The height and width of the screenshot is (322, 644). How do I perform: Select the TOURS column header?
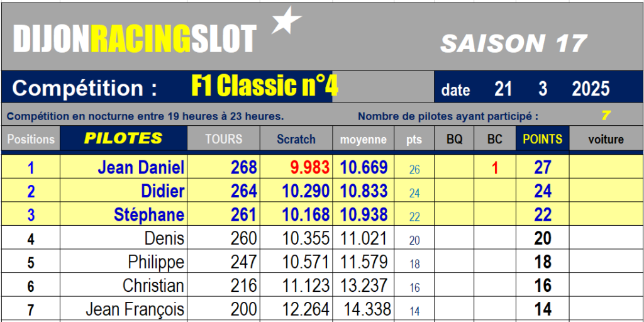224,139
